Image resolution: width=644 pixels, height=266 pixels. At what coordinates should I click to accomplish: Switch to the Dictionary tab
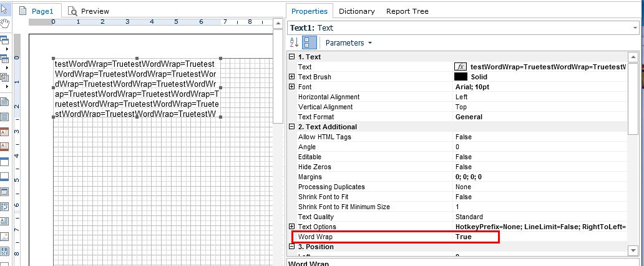pyautogui.click(x=356, y=11)
